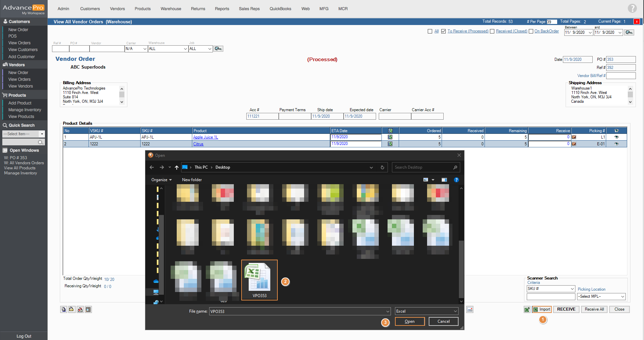Screen dimensions: 644x340
Task: Open the QuickBooks menu
Action: pyautogui.click(x=280, y=9)
